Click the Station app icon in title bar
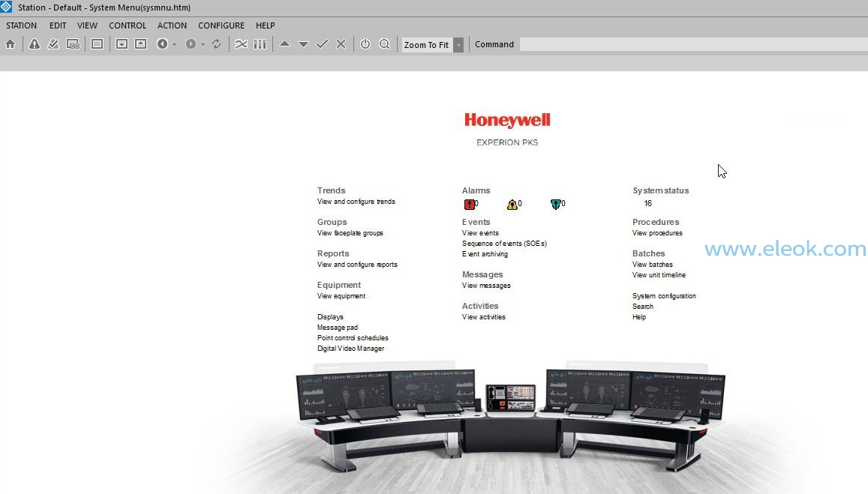Viewport: 868px width, 494px height. point(6,7)
